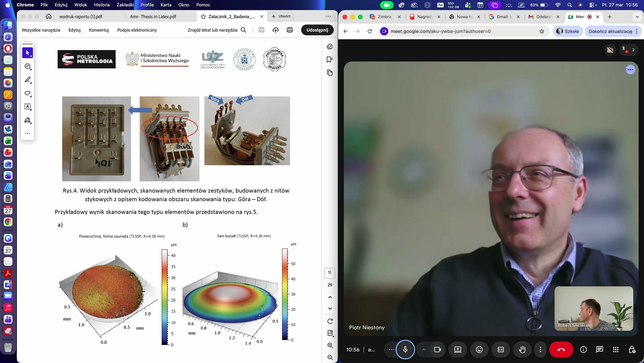This screenshot has width=644, height=363.
Task: Click the save disk icon in Acrobat
Action: (262, 30)
